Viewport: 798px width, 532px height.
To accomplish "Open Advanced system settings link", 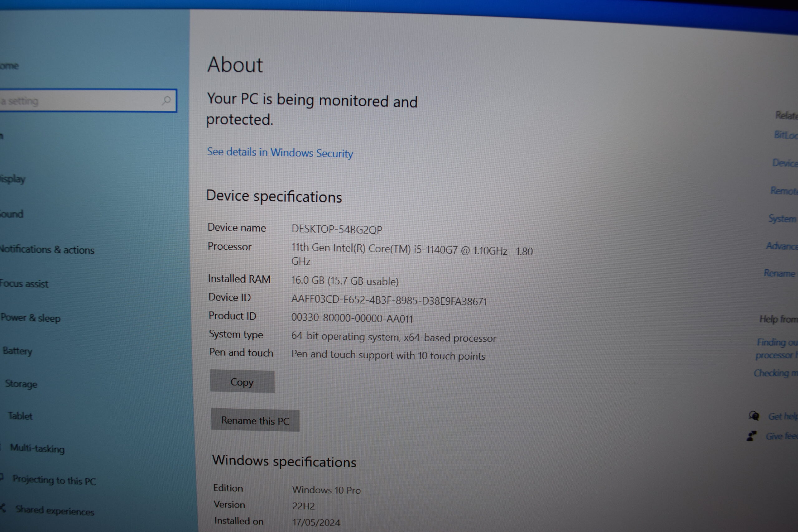I will coord(782,246).
